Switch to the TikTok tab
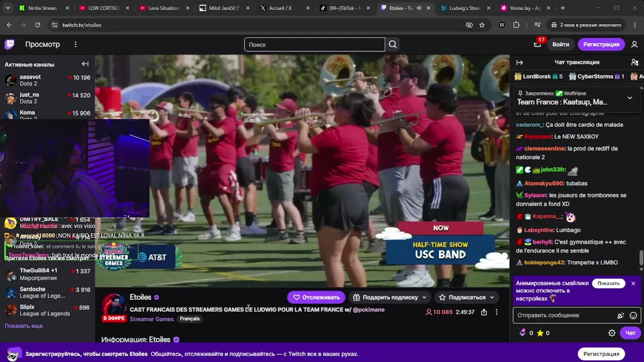Viewport: 644px width, 362px height. 346,8
